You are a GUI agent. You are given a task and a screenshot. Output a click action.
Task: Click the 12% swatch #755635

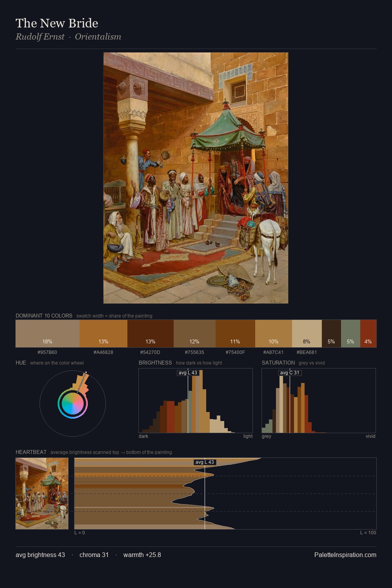click(x=194, y=334)
